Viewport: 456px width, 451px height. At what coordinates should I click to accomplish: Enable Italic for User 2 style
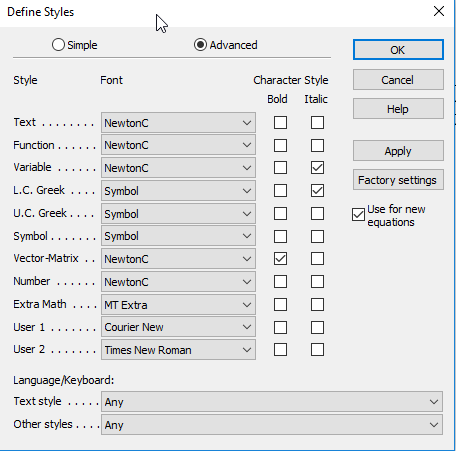coord(317,350)
